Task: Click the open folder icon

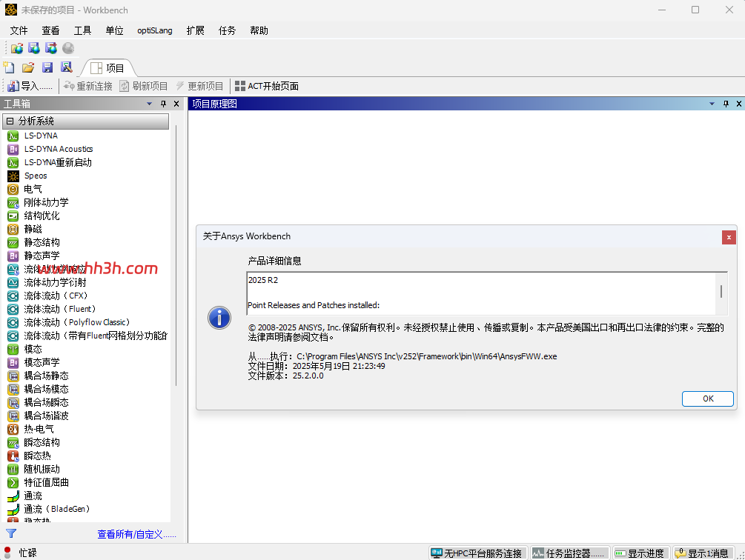Action: pyautogui.click(x=28, y=67)
